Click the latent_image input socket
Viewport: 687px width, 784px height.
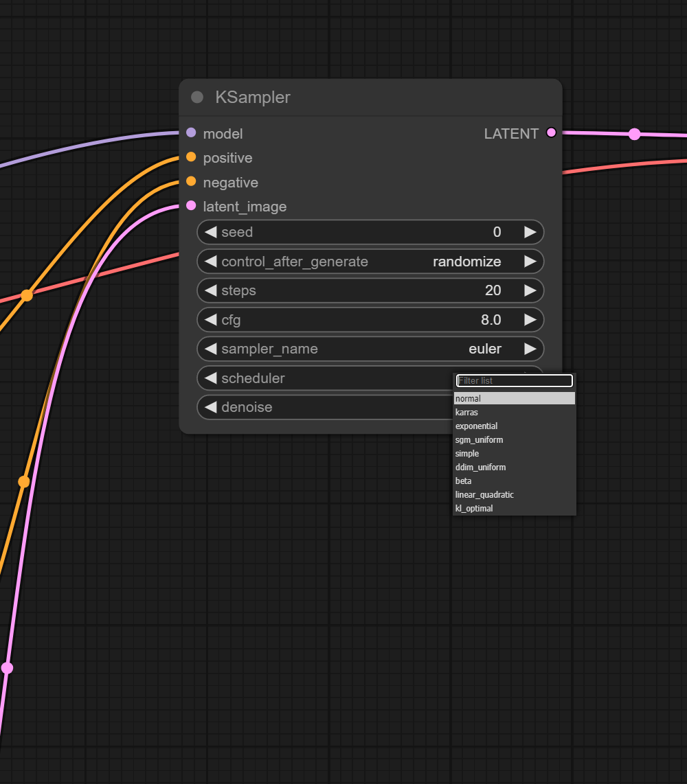coord(191,206)
